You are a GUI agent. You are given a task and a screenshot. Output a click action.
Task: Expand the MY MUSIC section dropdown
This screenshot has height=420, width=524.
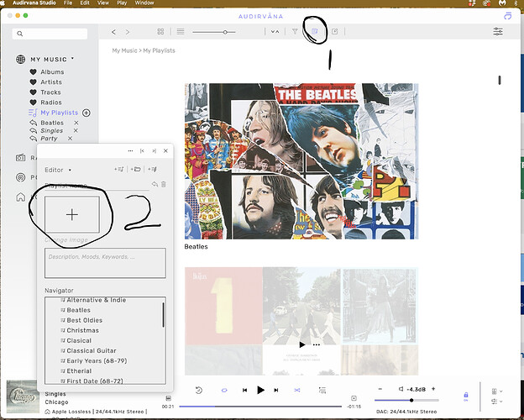pyautogui.click(x=72, y=59)
